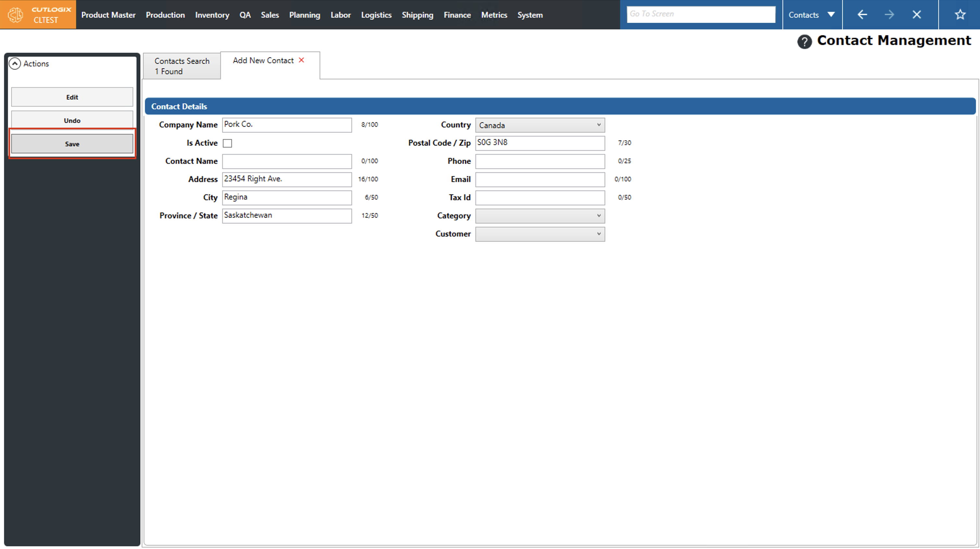Click the Go To Screen search field
Screen dimensions: 980x549
pos(700,15)
